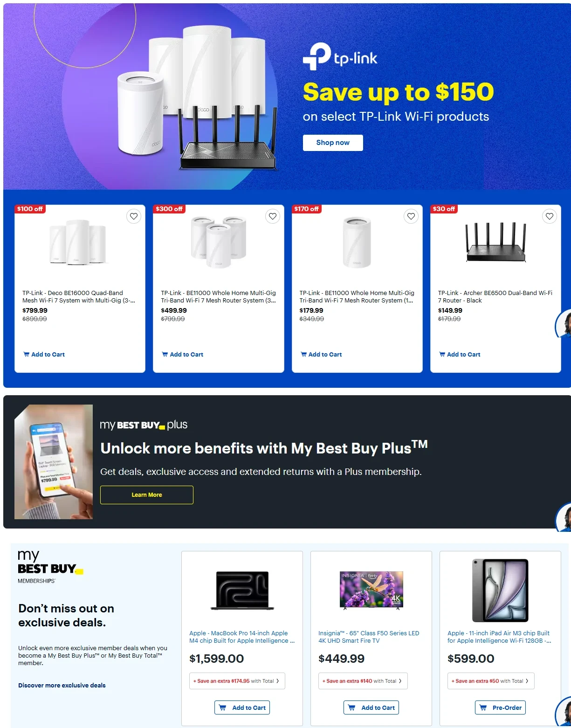
Task: Add the $499.99 BE11000 mesh system to cart
Action: (183, 354)
